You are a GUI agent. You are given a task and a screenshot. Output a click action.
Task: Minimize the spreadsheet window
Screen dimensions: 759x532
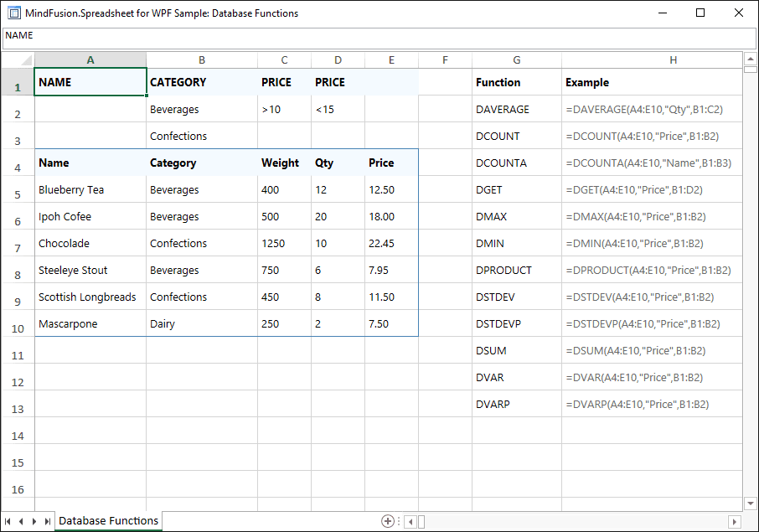(x=663, y=13)
